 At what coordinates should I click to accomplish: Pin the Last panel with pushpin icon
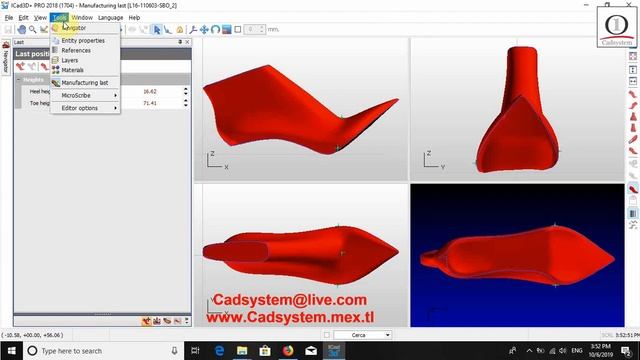(180, 42)
